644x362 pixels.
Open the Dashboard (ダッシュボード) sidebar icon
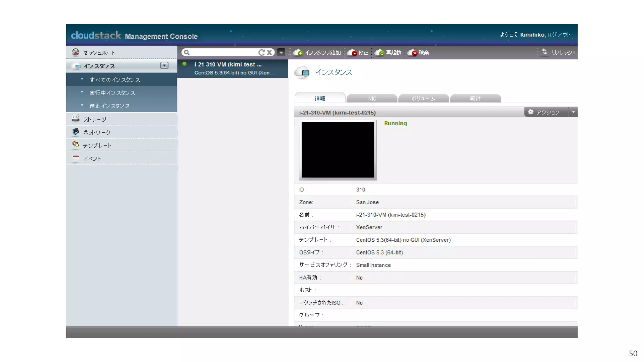coord(75,52)
